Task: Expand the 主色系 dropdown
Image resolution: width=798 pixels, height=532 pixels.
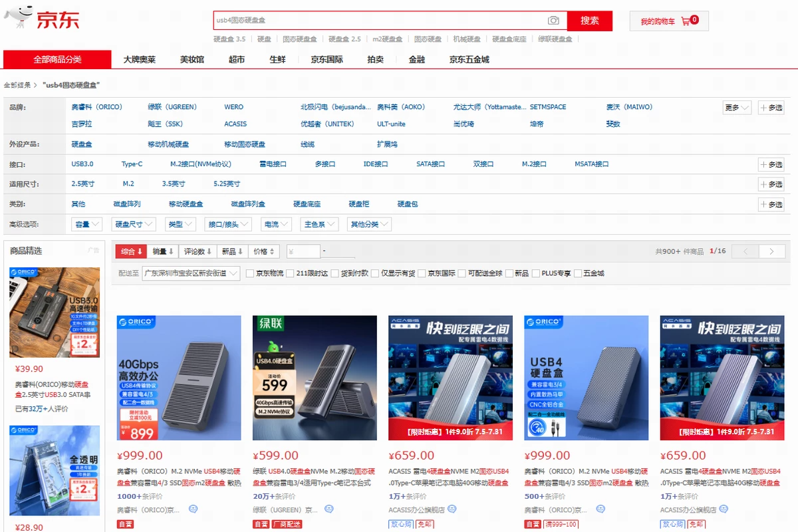Action: pyautogui.click(x=319, y=224)
